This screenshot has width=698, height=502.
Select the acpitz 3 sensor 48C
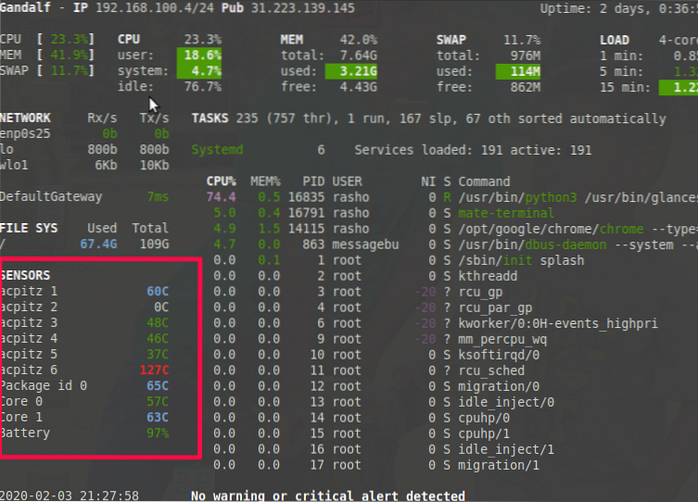click(85, 323)
